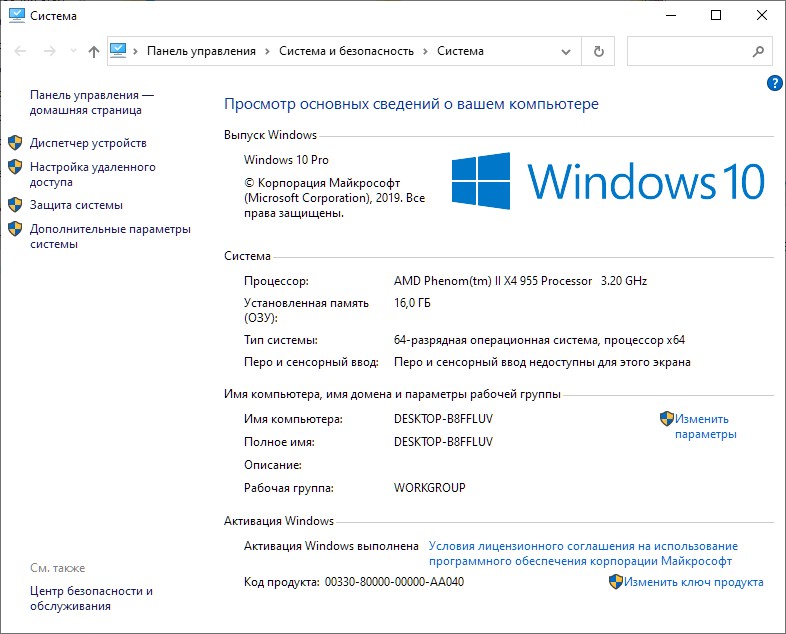Click shield icon beside Диспетчер устройств
This screenshot has width=786, height=634.
tap(15, 143)
